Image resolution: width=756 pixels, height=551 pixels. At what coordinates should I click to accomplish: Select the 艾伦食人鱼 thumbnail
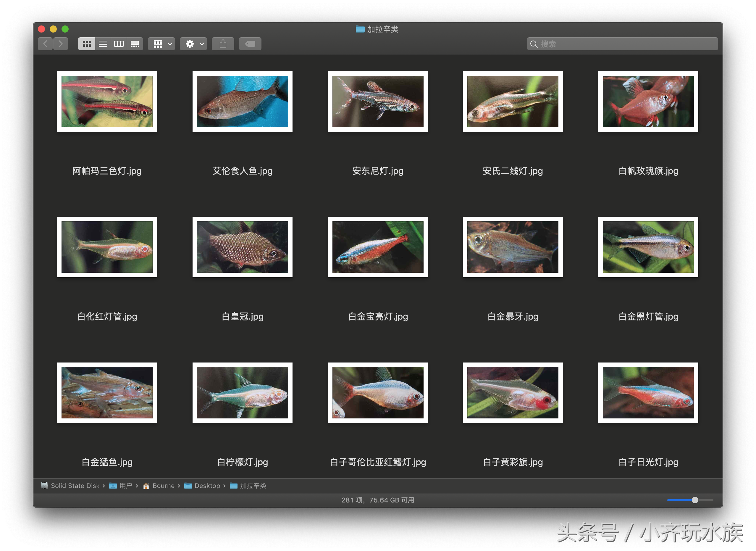tap(242, 101)
